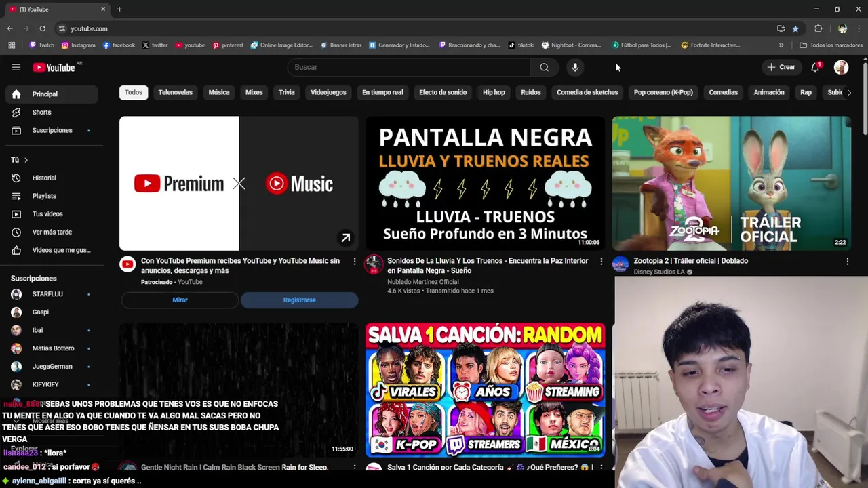Select the En tiempo real chip
This screenshot has width=868, height=488.
[382, 92]
